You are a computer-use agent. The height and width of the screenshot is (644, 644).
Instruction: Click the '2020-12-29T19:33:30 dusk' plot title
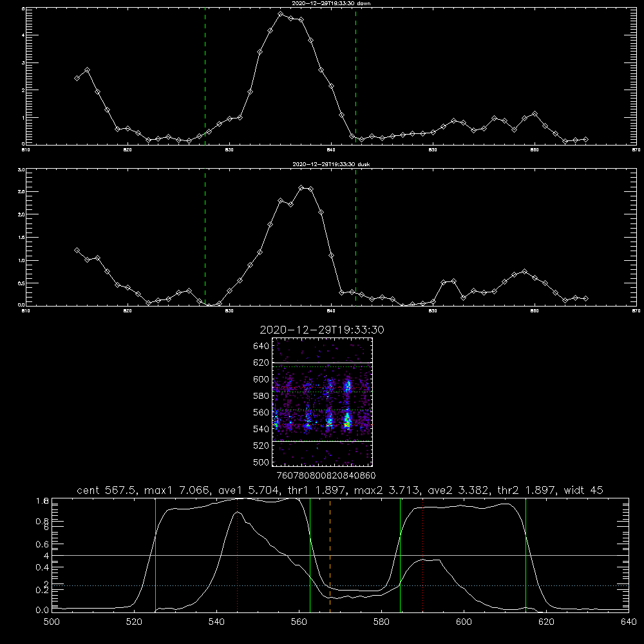(x=331, y=164)
